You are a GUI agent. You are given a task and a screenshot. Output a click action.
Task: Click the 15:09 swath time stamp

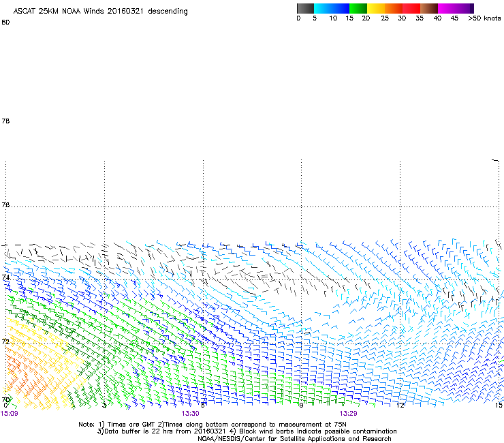point(10,414)
